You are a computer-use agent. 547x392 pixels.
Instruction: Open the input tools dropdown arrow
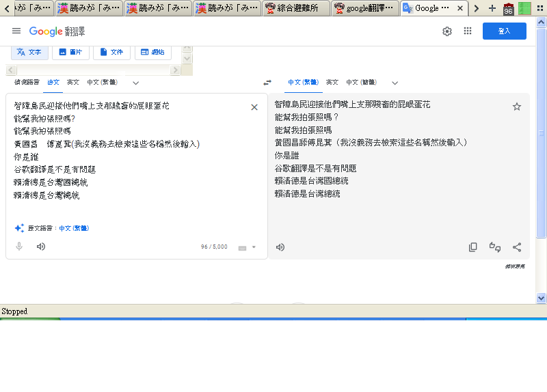[254, 247]
